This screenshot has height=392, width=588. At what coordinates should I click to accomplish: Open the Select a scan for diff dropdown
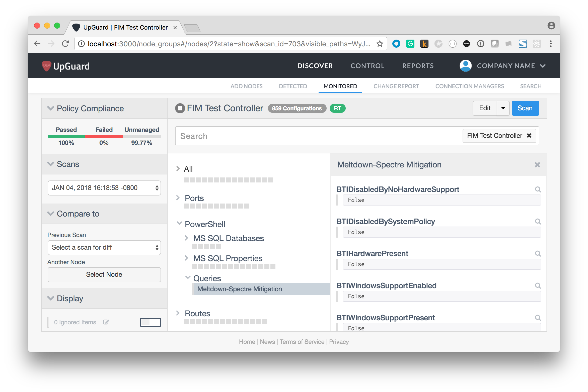click(x=104, y=247)
